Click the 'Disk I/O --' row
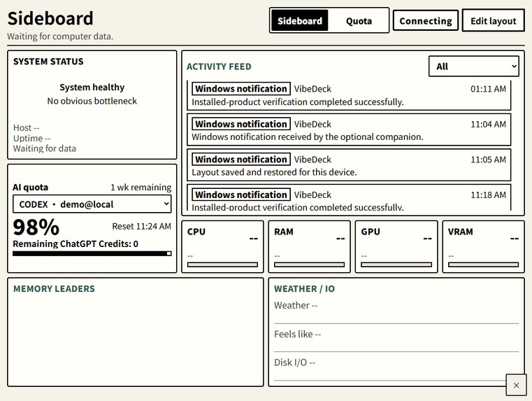This screenshot has width=532, height=401. click(396, 367)
